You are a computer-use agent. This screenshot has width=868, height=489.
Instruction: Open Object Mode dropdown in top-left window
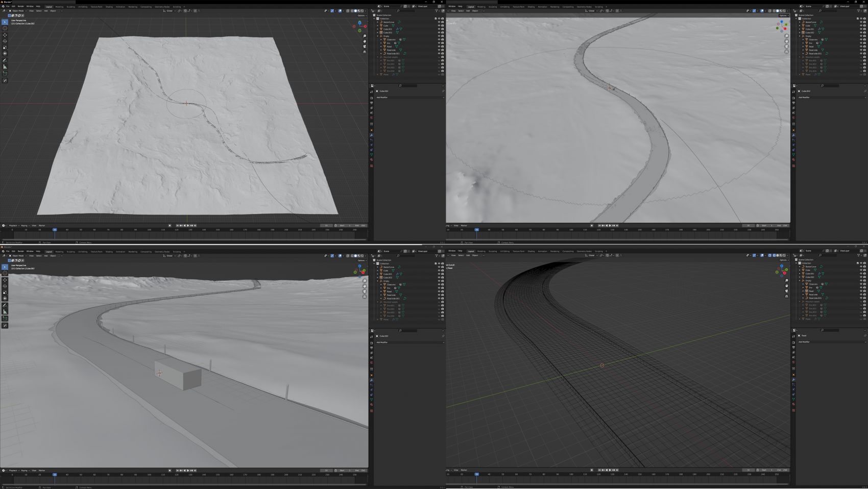pyautogui.click(x=17, y=11)
